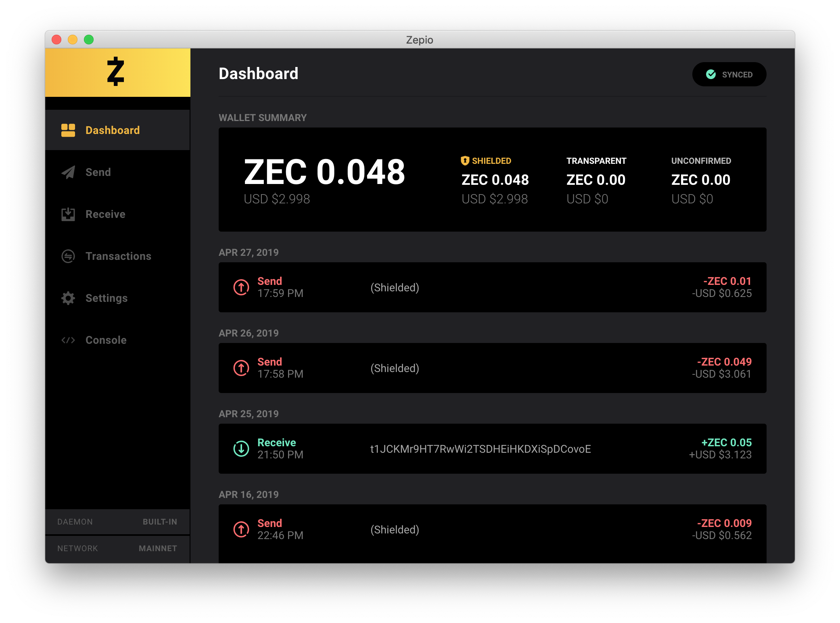Click the Zcash logo in sidebar header

[116, 71]
